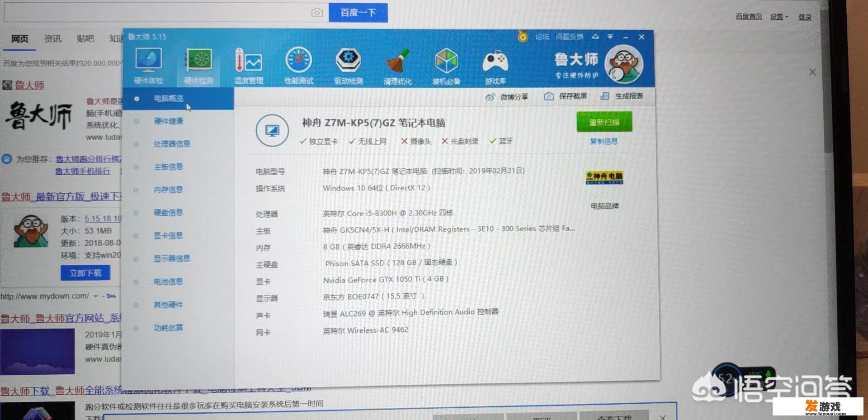Image resolution: width=868 pixels, height=420 pixels.
Task: Open 装机必备 cube icon
Action: (x=446, y=67)
